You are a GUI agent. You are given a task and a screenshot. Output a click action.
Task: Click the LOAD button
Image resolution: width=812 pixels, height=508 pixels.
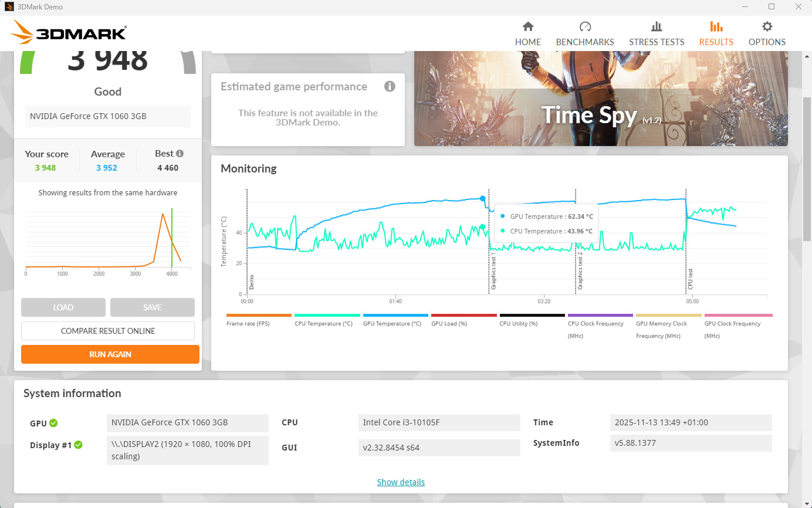(63, 307)
